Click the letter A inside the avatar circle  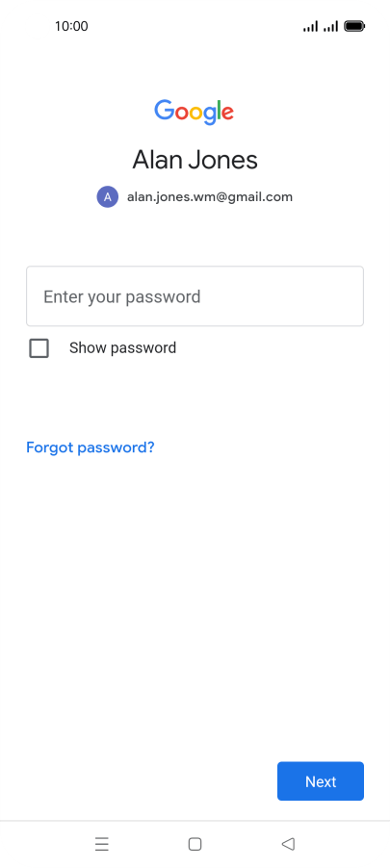pyautogui.click(x=108, y=196)
